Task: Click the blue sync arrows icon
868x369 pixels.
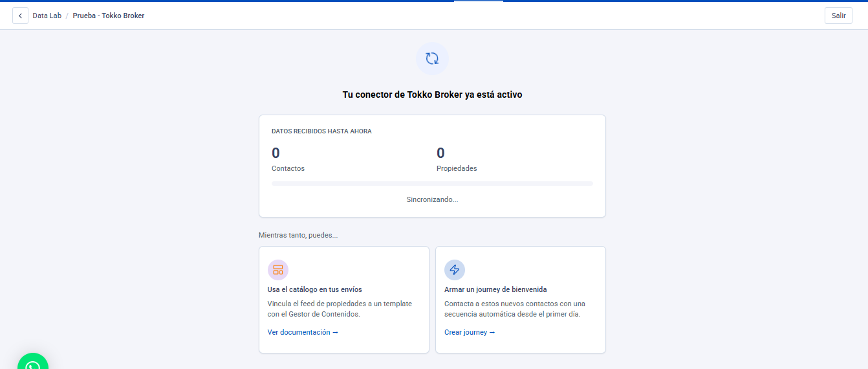Action: (x=432, y=59)
